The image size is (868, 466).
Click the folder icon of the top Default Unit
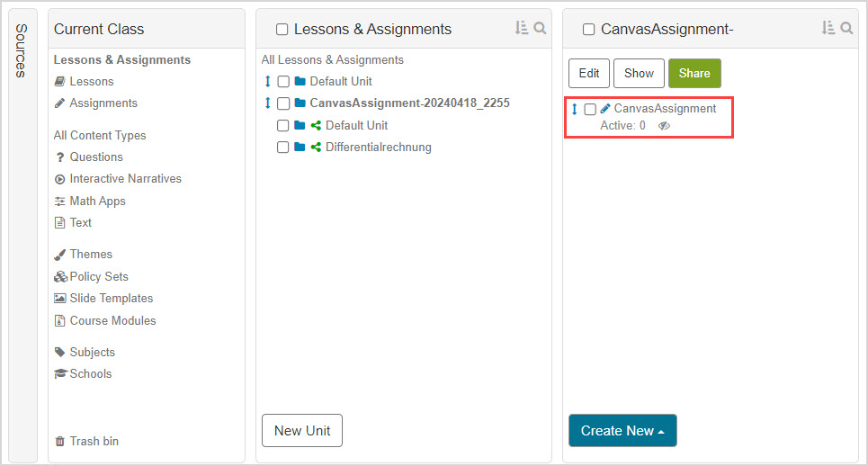(x=300, y=82)
